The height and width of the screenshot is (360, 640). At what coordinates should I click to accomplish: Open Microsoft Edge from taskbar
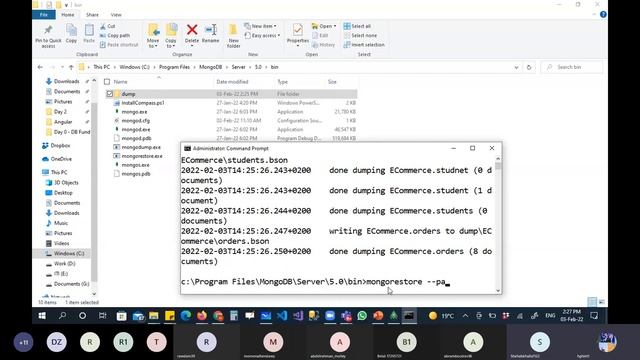click(x=186, y=316)
